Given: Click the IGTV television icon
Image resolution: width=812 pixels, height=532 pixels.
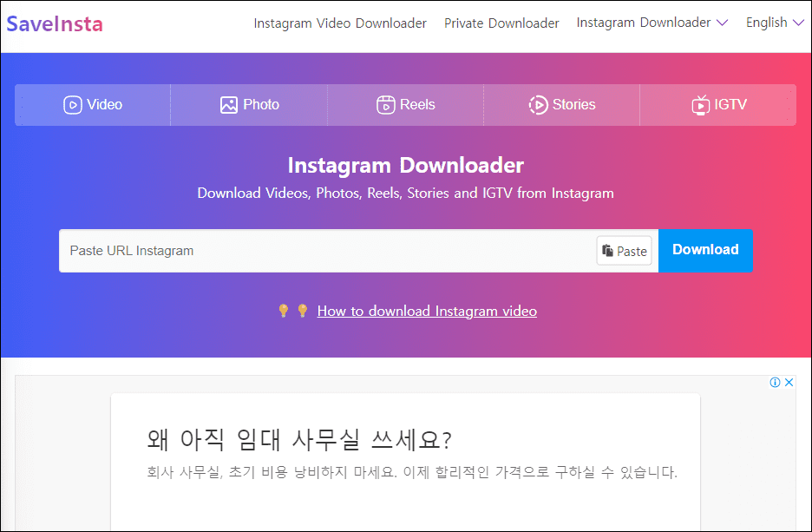Looking at the screenshot, I should pos(700,105).
